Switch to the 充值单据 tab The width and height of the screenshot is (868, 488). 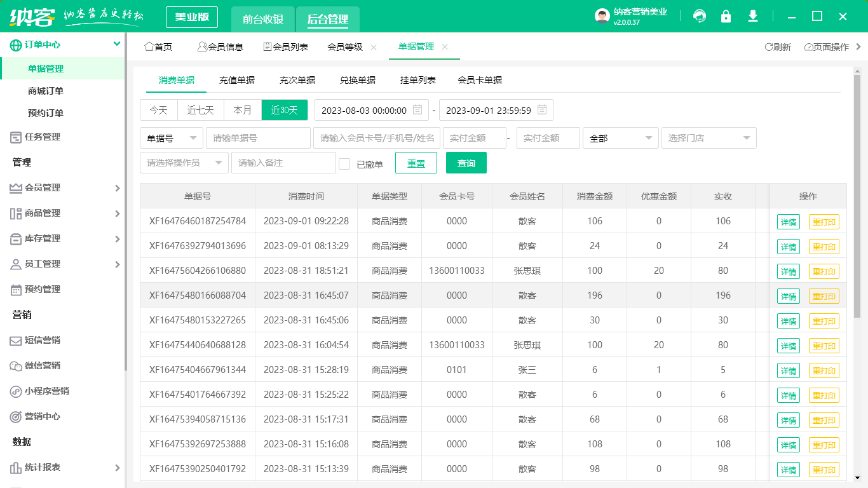click(x=238, y=80)
